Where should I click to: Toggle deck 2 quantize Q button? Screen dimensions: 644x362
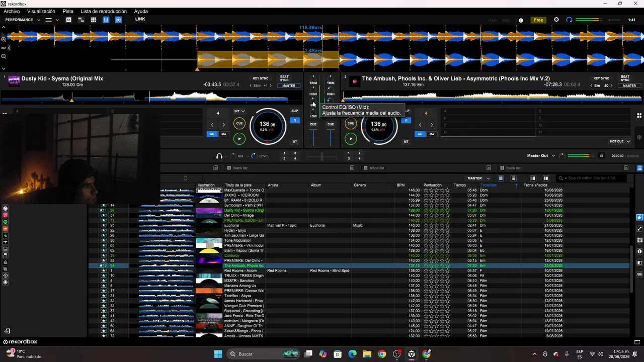[x=406, y=120]
